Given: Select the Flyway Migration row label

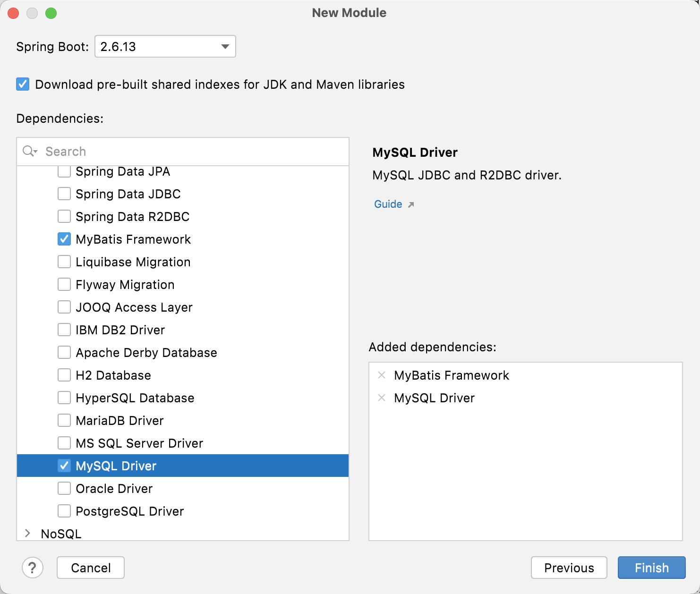Looking at the screenshot, I should (x=125, y=285).
